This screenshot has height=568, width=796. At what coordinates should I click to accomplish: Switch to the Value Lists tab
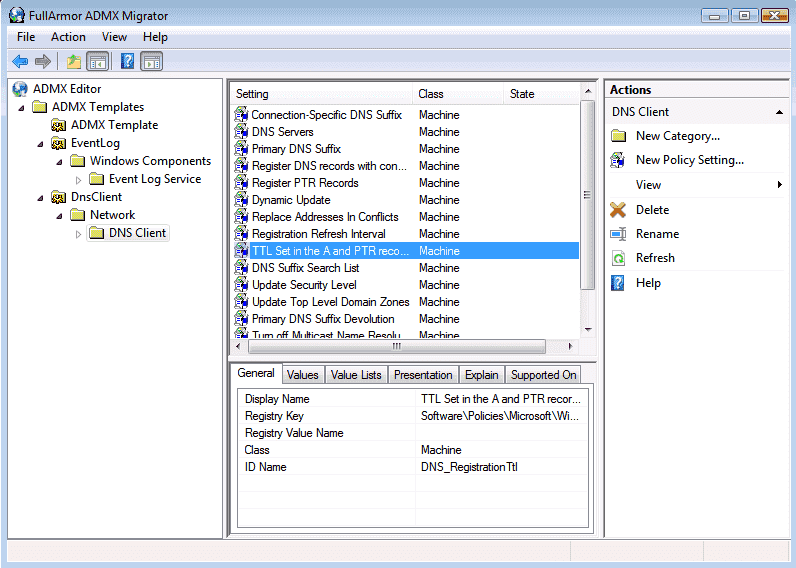[x=356, y=375]
